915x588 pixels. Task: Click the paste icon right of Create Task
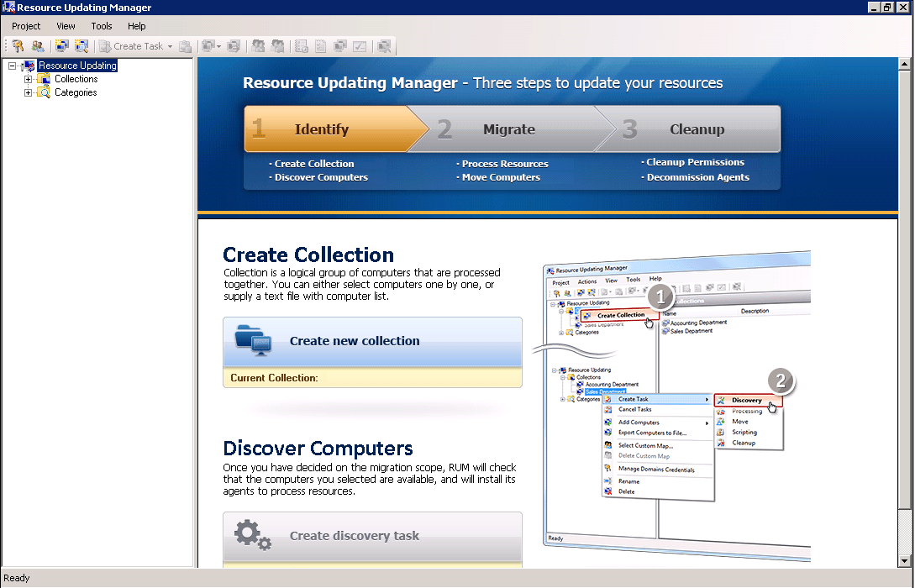click(x=186, y=46)
